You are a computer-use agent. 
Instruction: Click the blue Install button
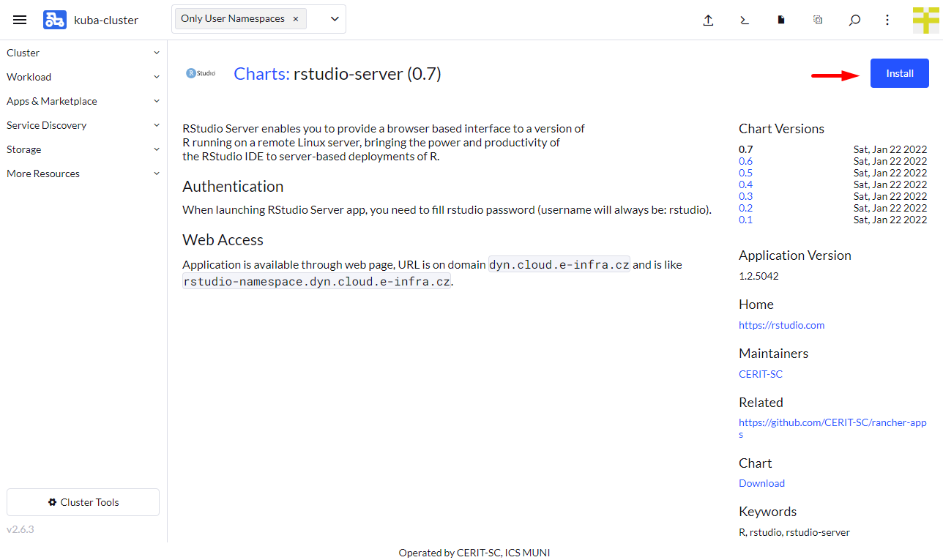[x=899, y=73]
